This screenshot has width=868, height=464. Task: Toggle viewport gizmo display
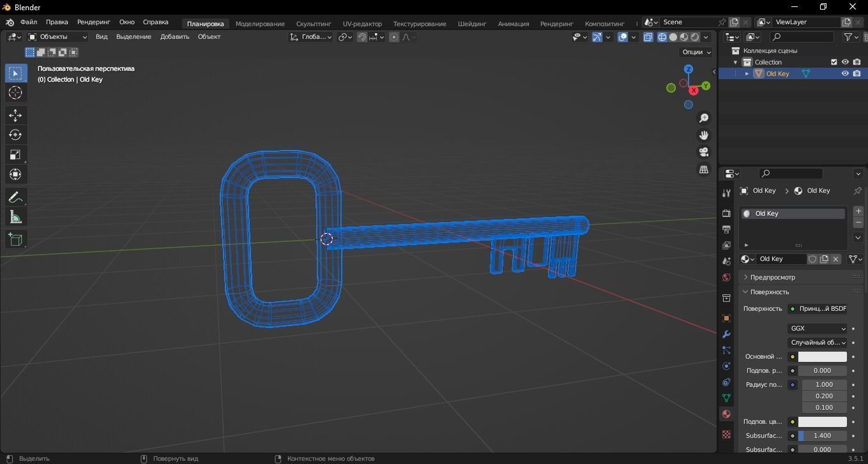[597, 37]
